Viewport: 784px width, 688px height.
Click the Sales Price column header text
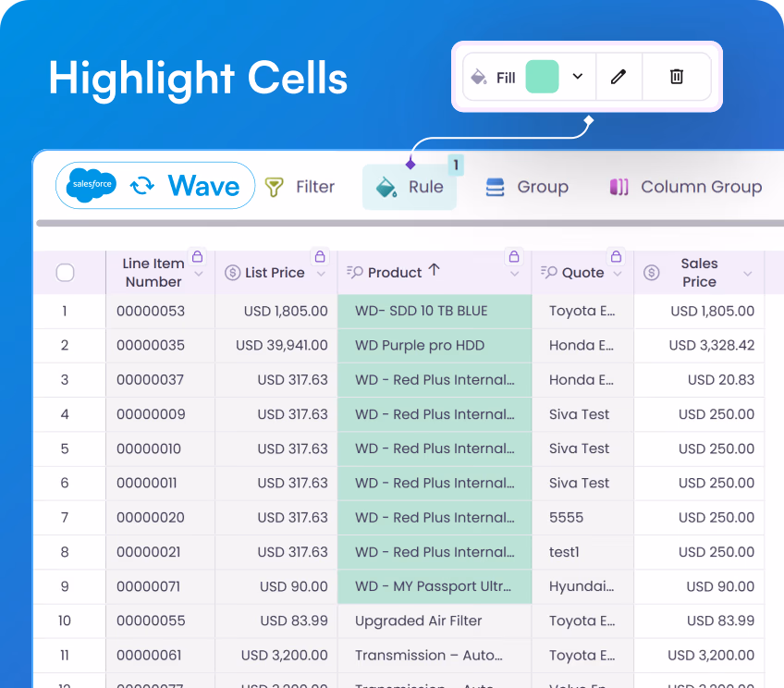(699, 273)
